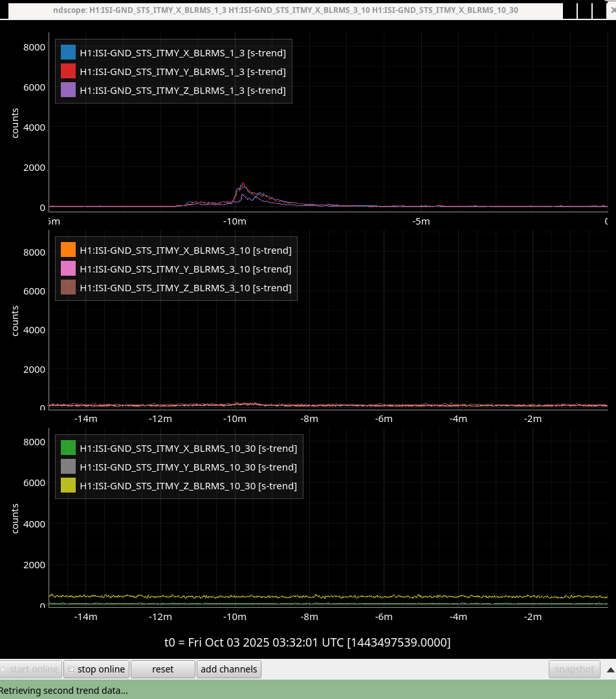Open the add channels dialog
616x699 pixels.
[x=228, y=669]
